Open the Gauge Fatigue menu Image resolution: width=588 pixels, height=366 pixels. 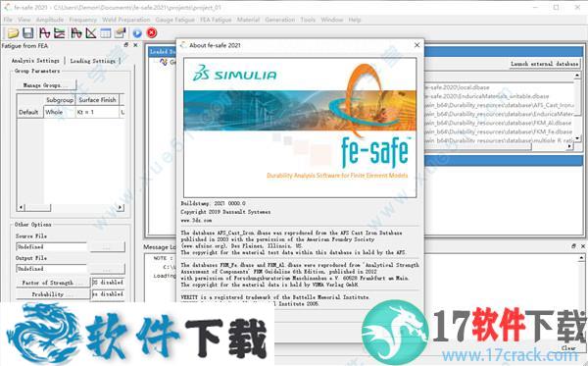tap(174, 20)
